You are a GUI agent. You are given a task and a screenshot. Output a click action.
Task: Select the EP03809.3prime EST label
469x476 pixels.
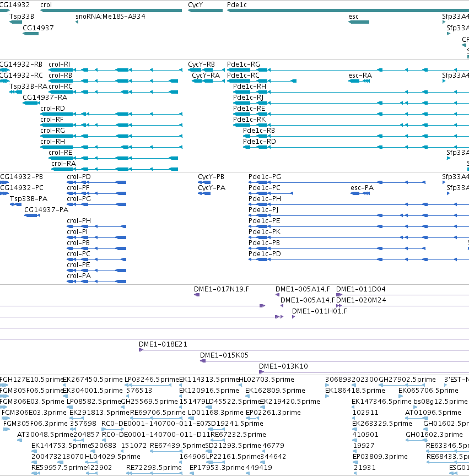[380, 457]
